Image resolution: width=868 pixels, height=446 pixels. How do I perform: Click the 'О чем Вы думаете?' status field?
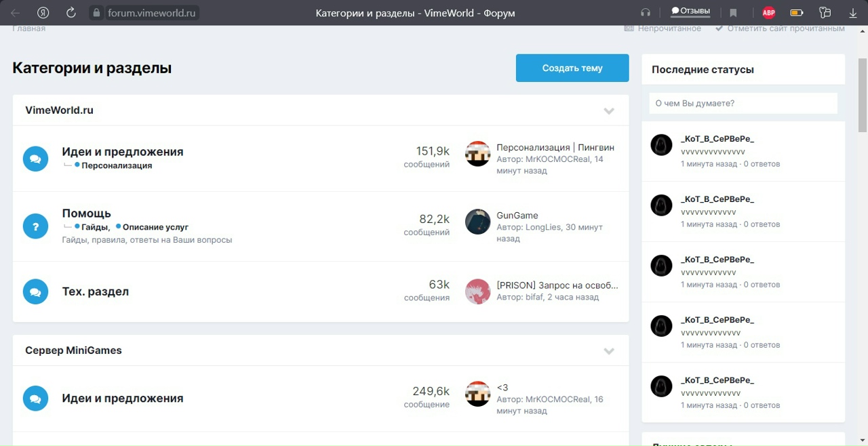point(743,104)
